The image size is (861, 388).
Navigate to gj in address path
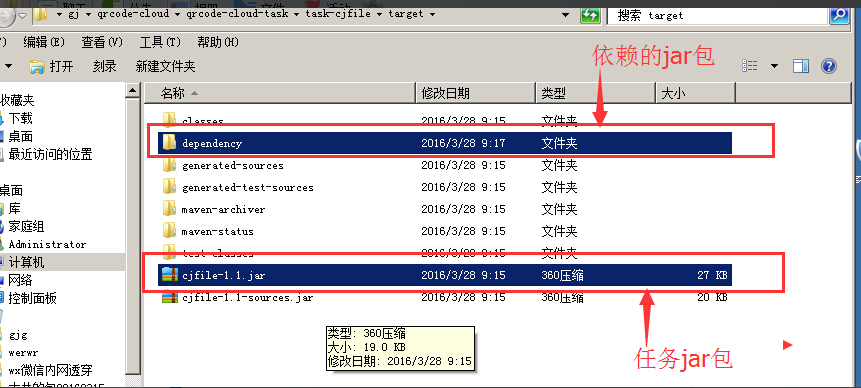[x=74, y=14]
